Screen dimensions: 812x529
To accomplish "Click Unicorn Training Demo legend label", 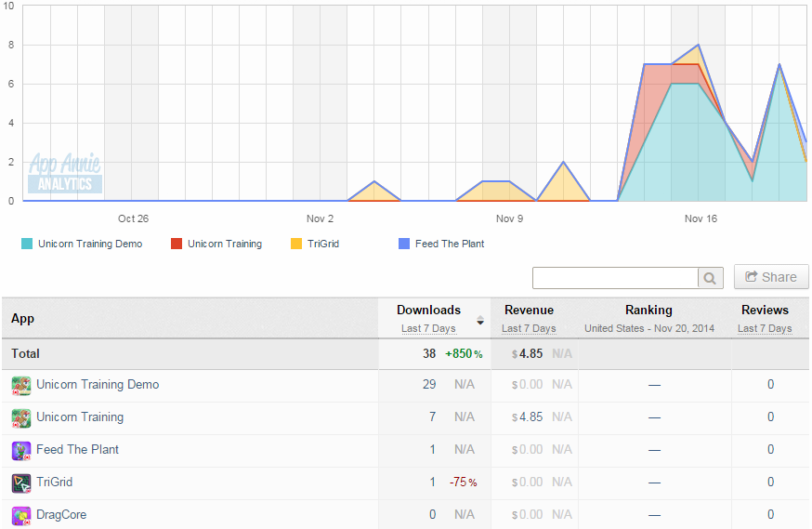I will pyautogui.click(x=90, y=244).
